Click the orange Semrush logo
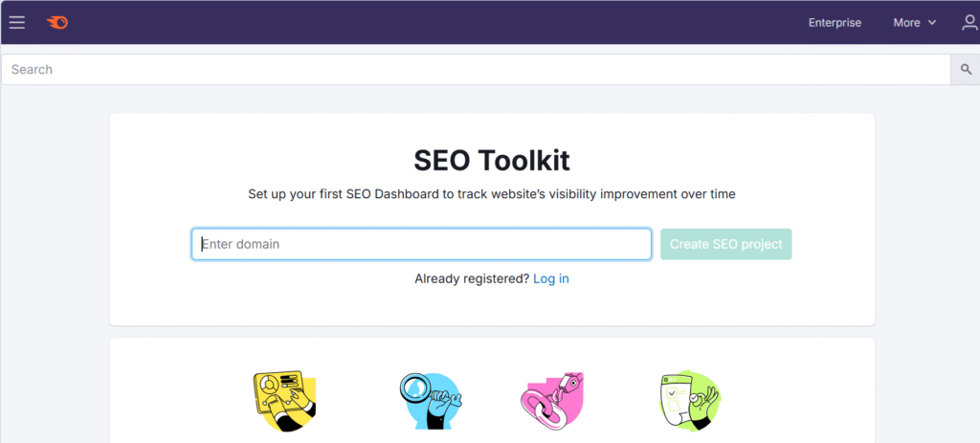The height and width of the screenshot is (443, 980). point(56,23)
